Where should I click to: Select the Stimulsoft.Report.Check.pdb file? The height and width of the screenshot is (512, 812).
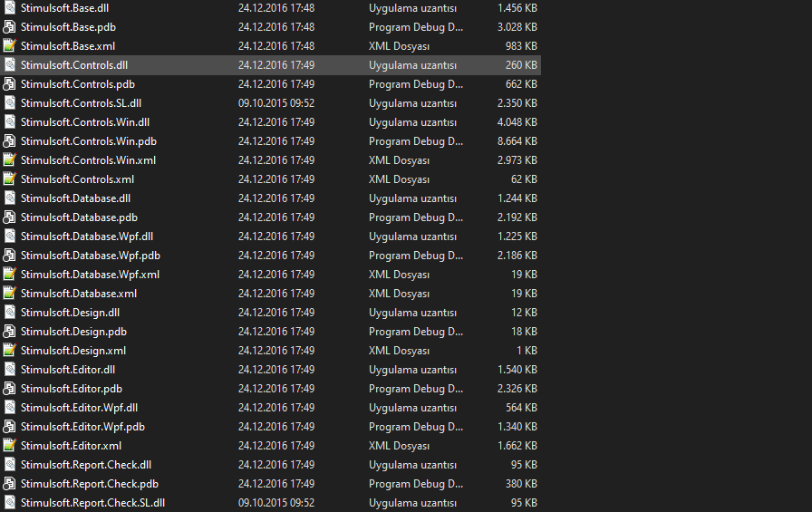point(89,484)
